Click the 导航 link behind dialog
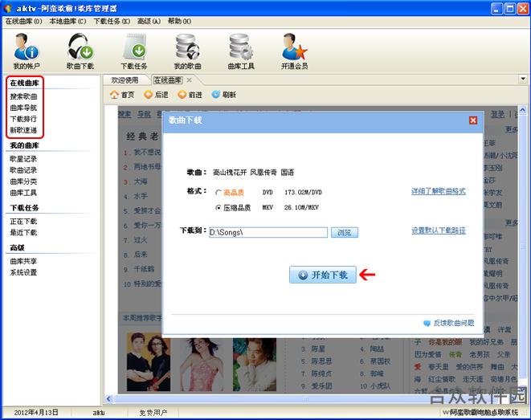531x420 pixels. pyautogui.click(x=145, y=114)
